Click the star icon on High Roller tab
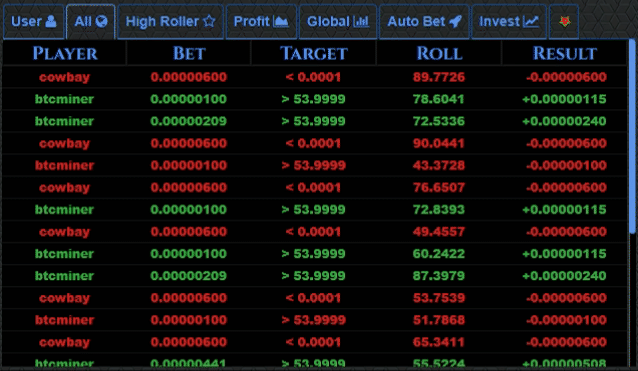The height and width of the screenshot is (371, 638). pyautogui.click(x=209, y=22)
